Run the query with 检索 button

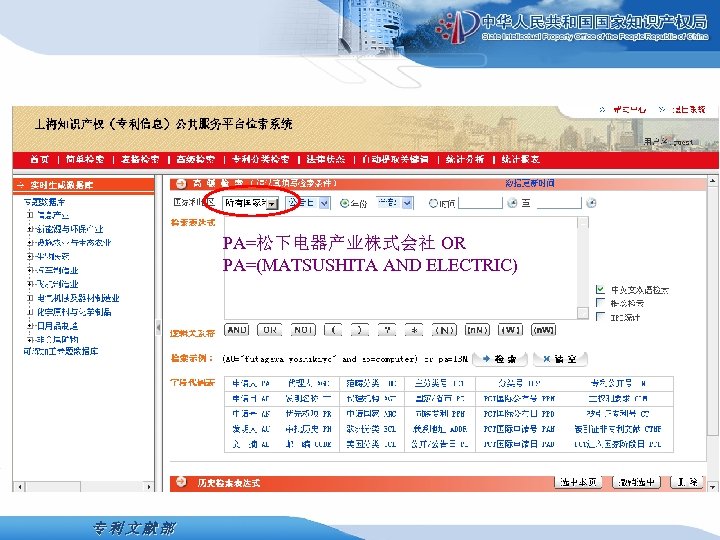(500, 359)
